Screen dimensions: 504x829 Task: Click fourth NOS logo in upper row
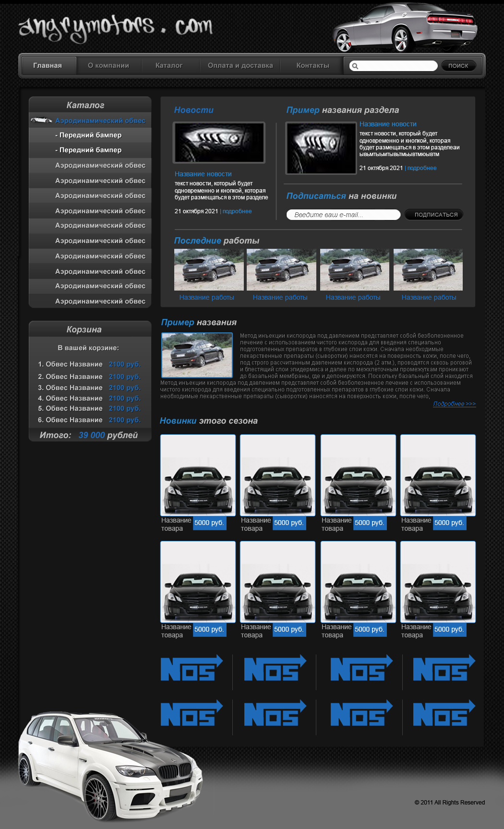coord(444,668)
